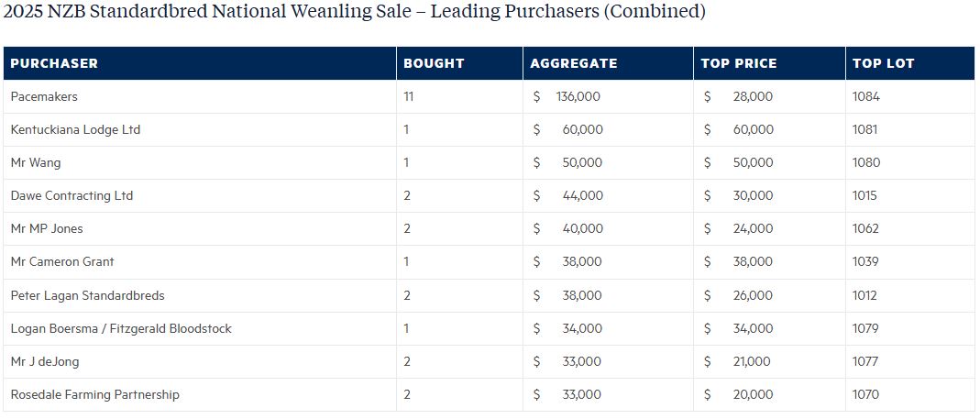Open Logan Boersma / Fitzgerald Bloodstock entry
The height and width of the screenshot is (419, 980).
tap(121, 328)
